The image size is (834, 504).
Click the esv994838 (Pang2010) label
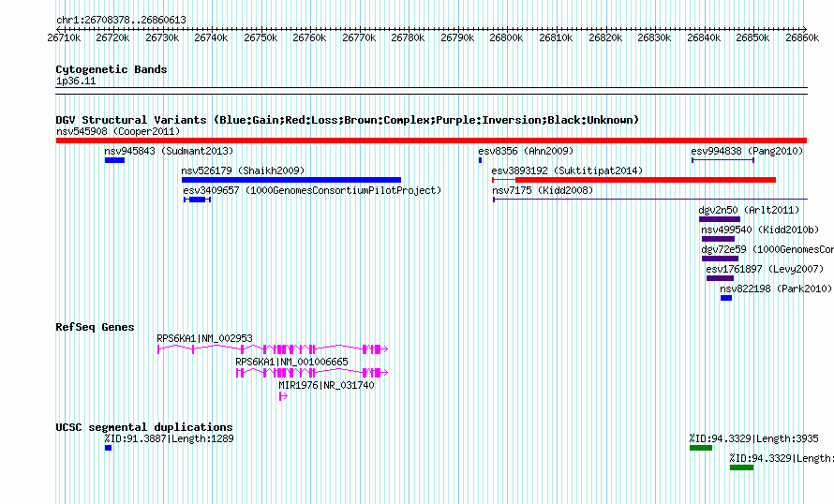(x=747, y=151)
